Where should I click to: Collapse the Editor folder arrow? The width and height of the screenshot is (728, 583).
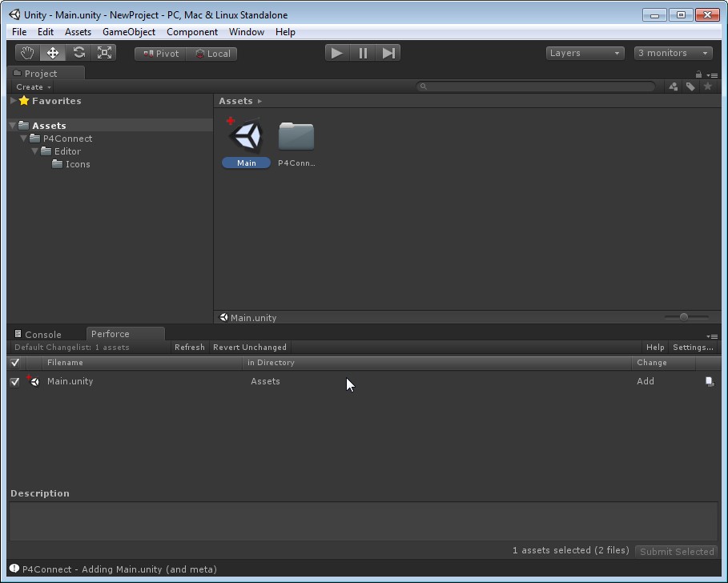click(x=34, y=151)
